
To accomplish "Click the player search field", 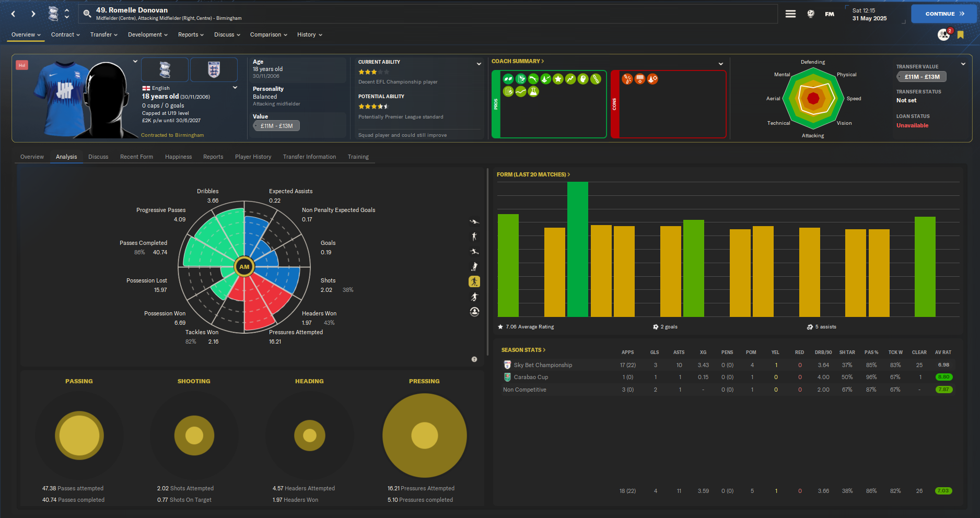I will click(428, 14).
